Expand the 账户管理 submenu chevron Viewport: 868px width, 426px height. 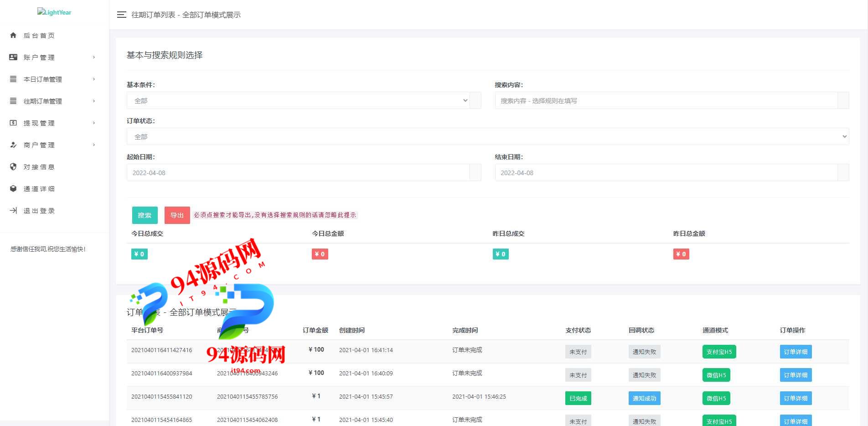[x=94, y=57]
